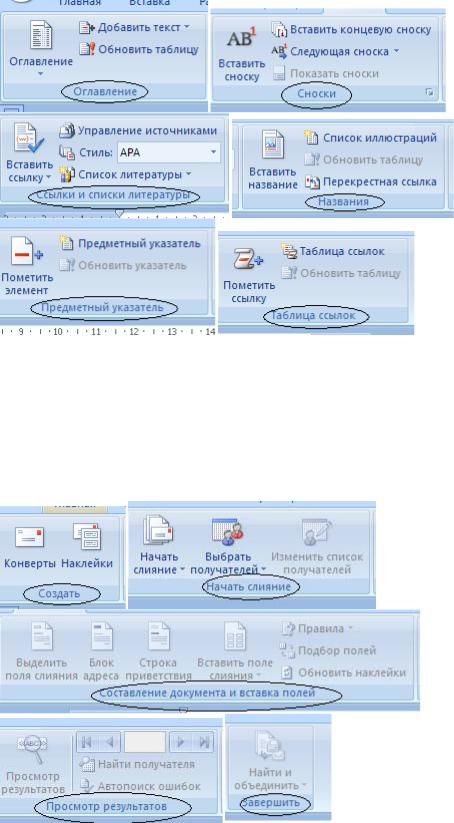Expand the Добавить текст dropdown arrow
This screenshot has width=454, height=823.
pos(187,27)
